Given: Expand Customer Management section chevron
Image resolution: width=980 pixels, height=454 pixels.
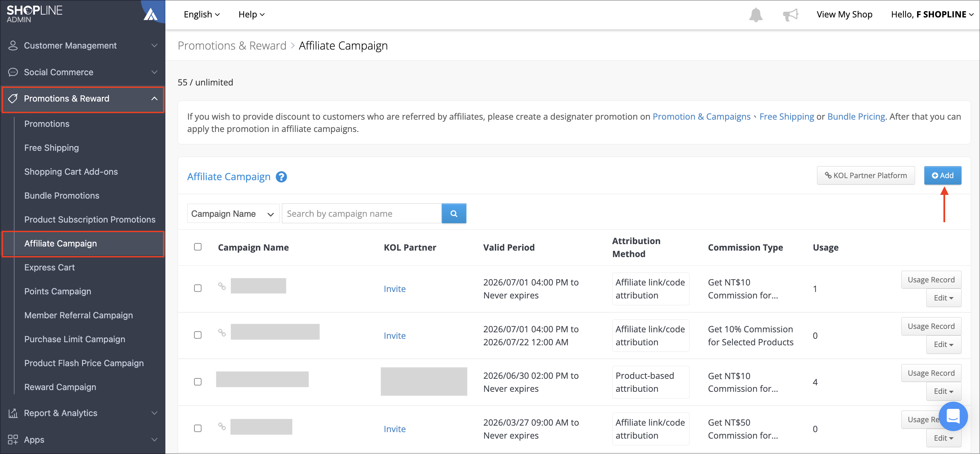Looking at the screenshot, I should (154, 46).
